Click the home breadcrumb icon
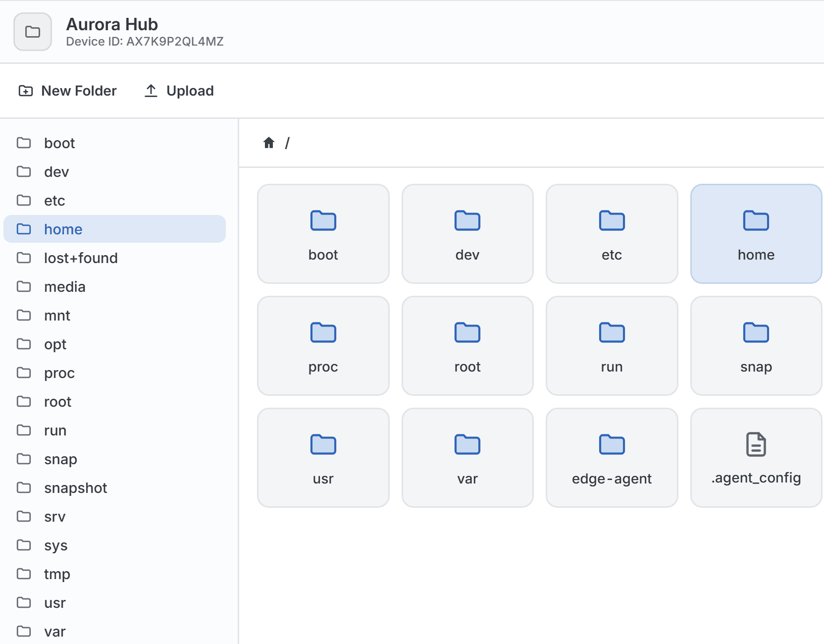Viewport: 824px width, 644px height. click(x=269, y=143)
